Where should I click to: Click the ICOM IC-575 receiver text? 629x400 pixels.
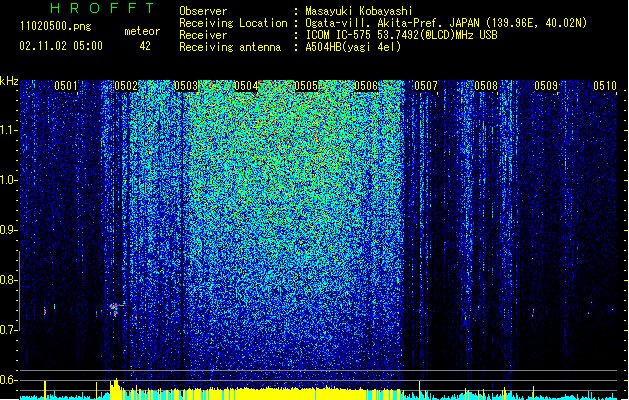(x=401, y=35)
